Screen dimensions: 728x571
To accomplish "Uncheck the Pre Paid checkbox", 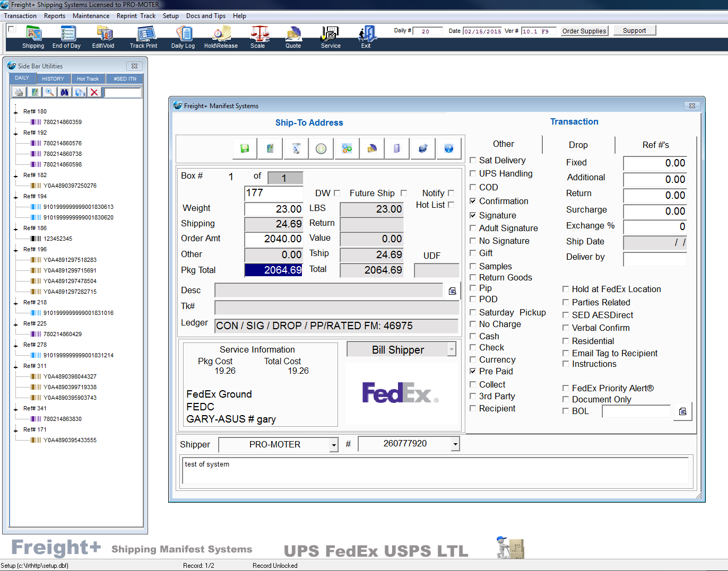I will click(x=473, y=371).
